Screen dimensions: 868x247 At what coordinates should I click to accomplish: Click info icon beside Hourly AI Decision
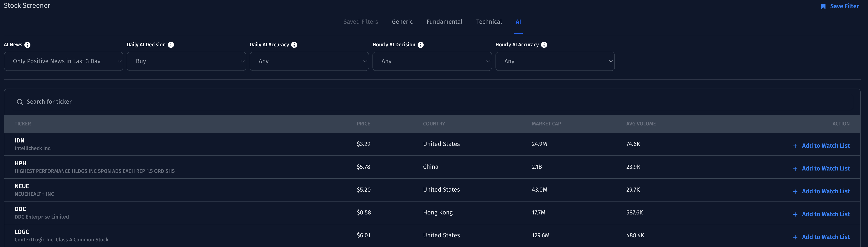tap(421, 45)
